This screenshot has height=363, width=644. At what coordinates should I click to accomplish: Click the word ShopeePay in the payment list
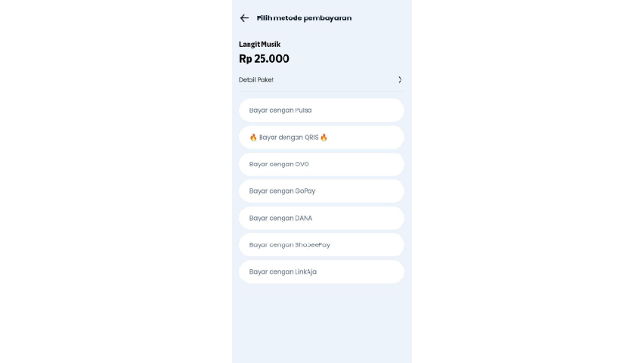click(313, 245)
